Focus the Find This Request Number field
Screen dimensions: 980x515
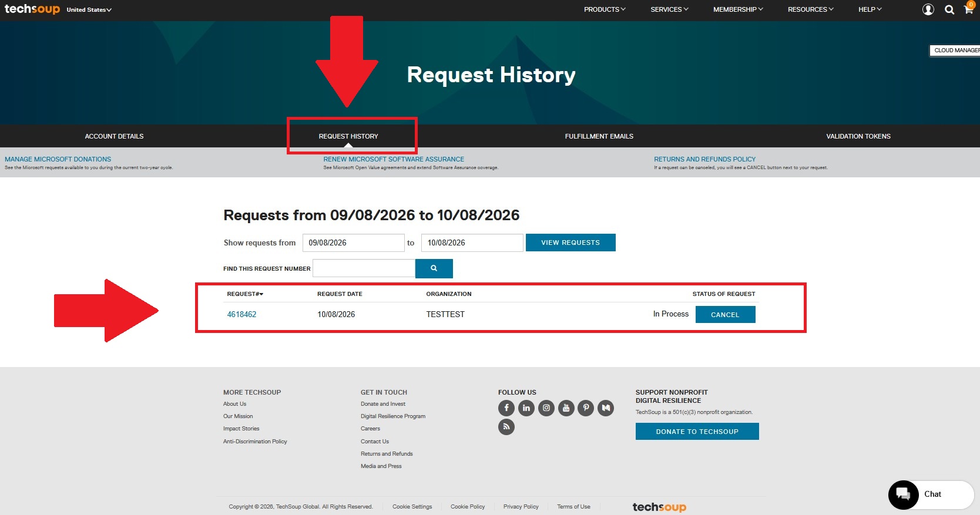pos(364,268)
